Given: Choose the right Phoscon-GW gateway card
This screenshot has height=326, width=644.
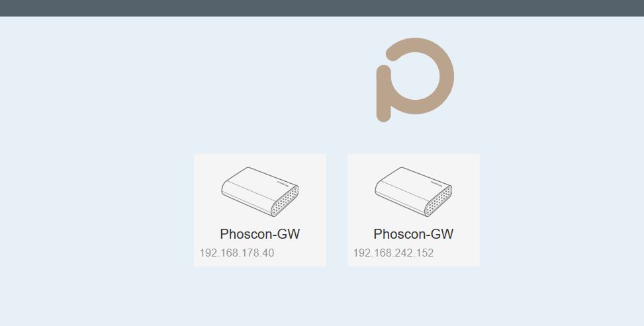Looking at the screenshot, I should [x=414, y=210].
